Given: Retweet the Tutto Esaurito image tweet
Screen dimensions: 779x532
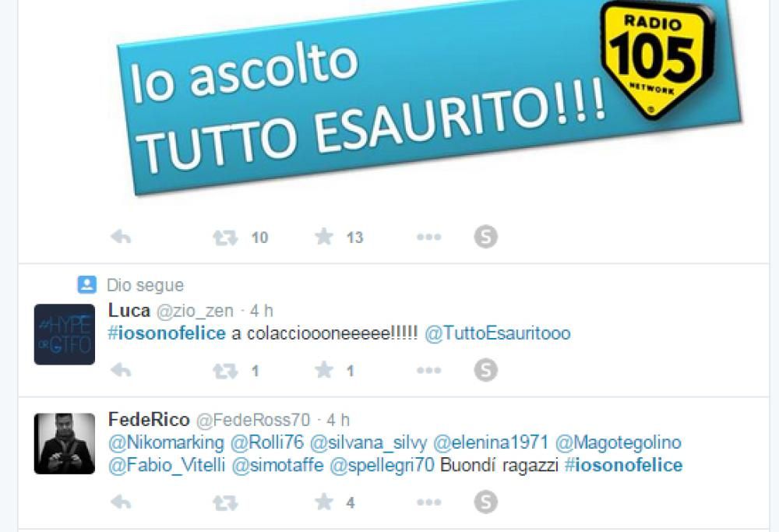Looking at the screenshot, I should (x=225, y=238).
